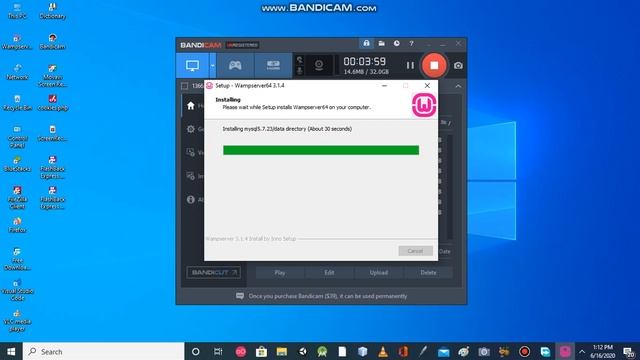Open VLC cone icon on taskbar
The height and width of the screenshot is (360, 640).
[383, 351]
